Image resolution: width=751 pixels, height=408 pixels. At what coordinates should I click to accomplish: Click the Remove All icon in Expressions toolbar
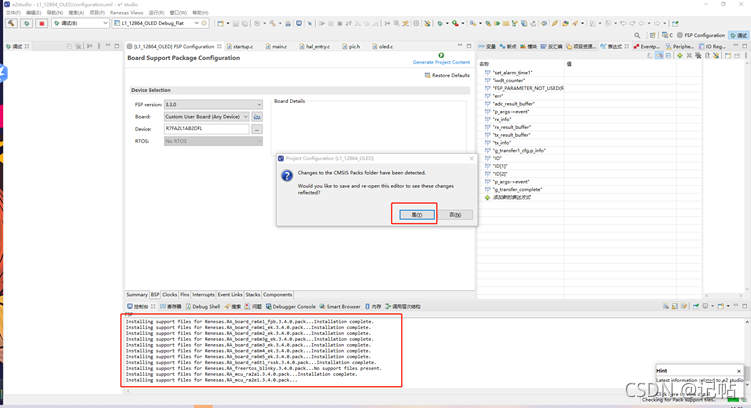coord(698,56)
